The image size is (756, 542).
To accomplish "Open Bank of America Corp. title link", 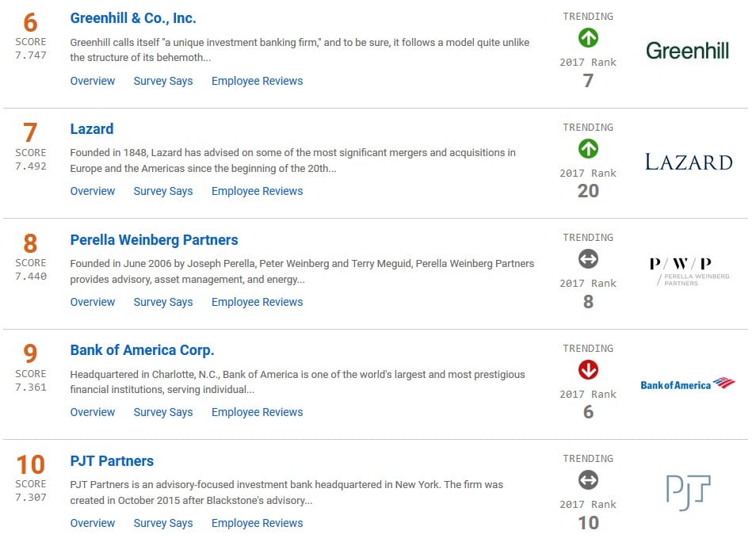I will pyautogui.click(x=142, y=350).
